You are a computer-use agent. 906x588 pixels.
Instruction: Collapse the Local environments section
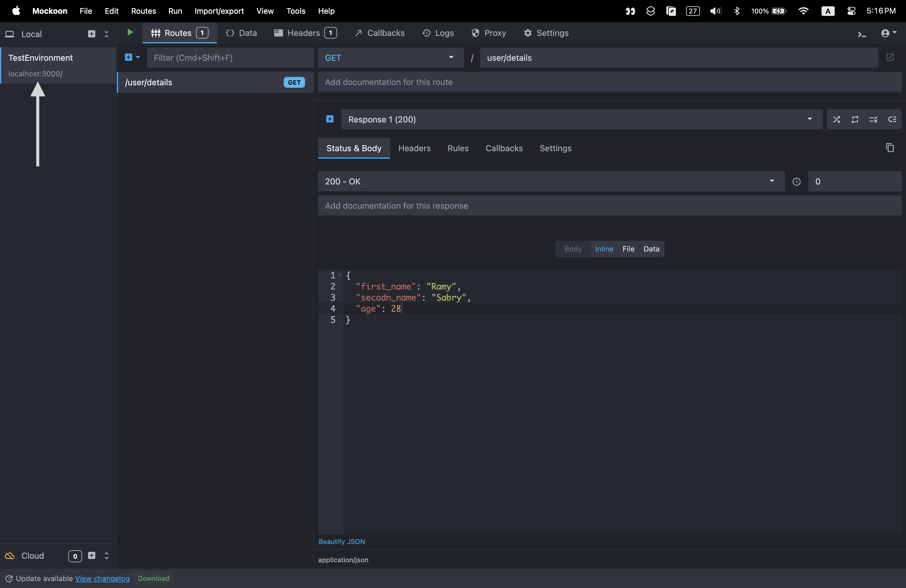coord(107,34)
